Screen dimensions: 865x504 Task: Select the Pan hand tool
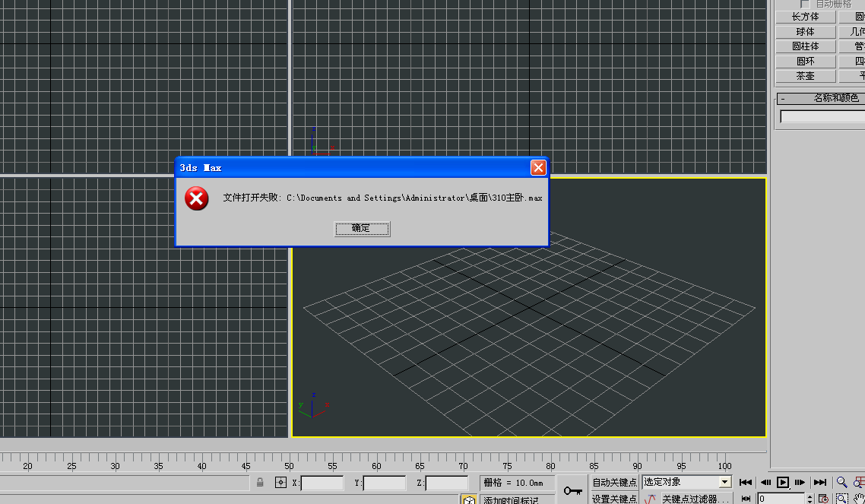point(859,499)
